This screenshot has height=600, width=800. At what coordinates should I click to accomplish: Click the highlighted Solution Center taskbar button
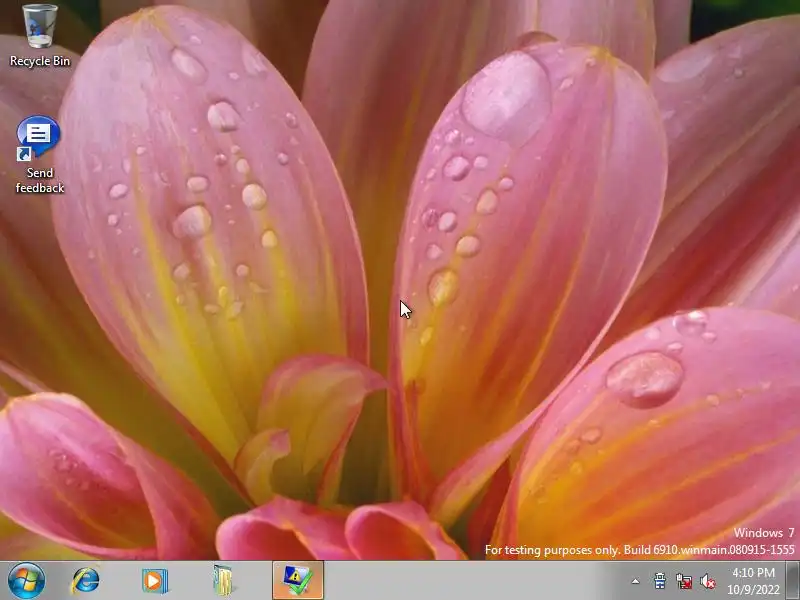pos(297,581)
